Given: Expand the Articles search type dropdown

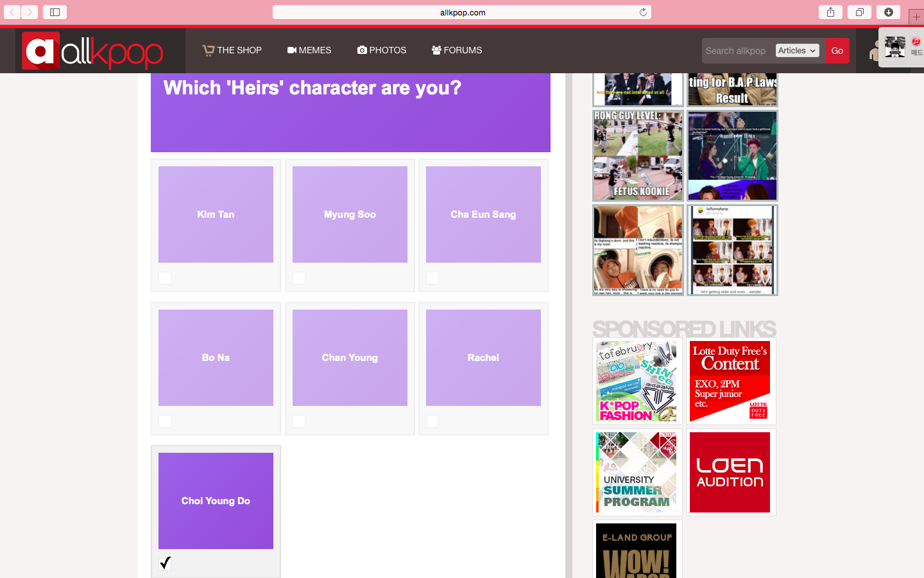Looking at the screenshot, I should click(797, 51).
